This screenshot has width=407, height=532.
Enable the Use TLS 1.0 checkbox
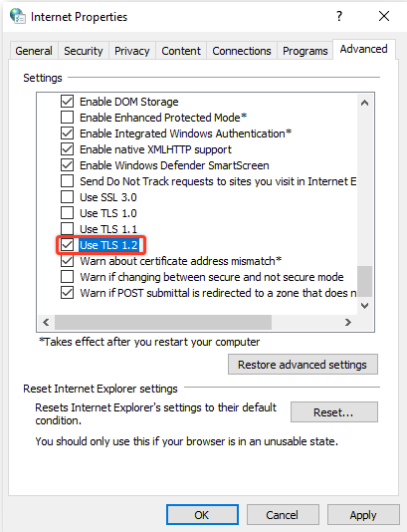pos(67,213)
